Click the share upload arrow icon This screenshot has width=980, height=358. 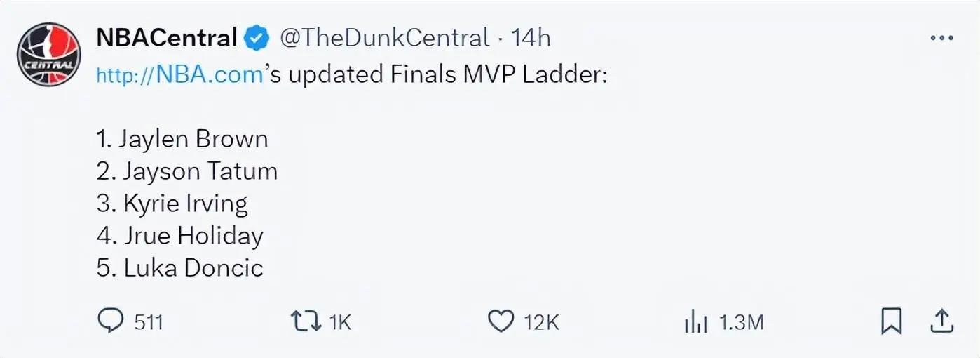942,321
